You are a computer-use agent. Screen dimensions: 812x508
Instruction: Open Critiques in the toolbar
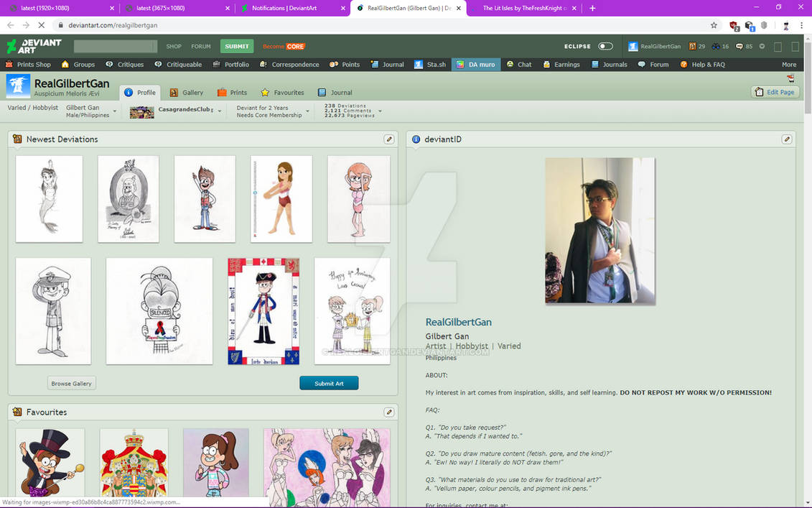coord(124,64)
